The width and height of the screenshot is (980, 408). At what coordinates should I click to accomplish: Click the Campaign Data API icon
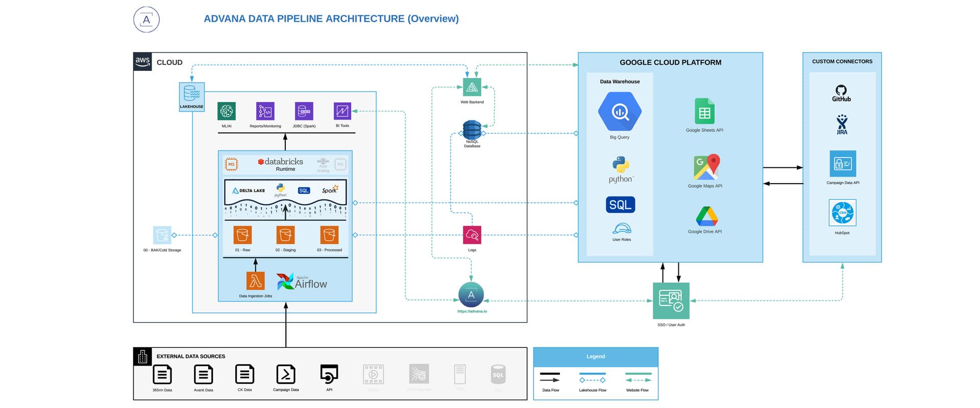[843, 164]
